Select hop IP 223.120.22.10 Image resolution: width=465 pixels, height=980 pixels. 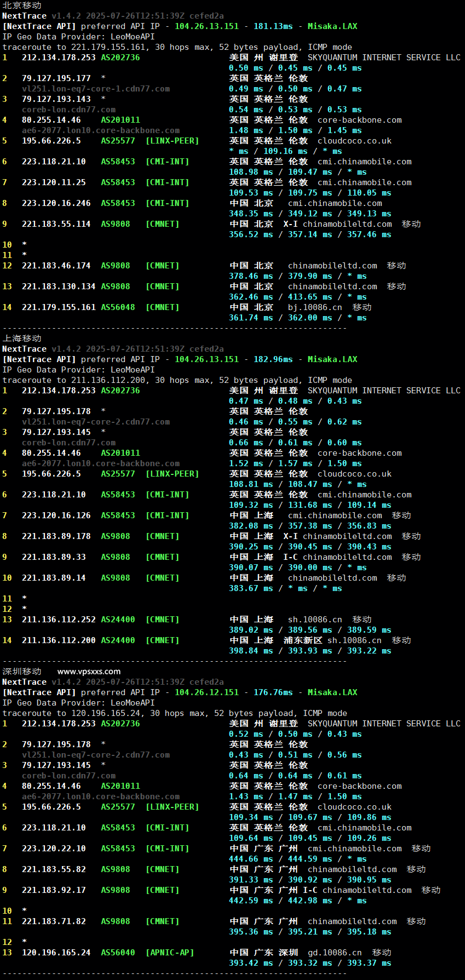click(x=54, y=849)
